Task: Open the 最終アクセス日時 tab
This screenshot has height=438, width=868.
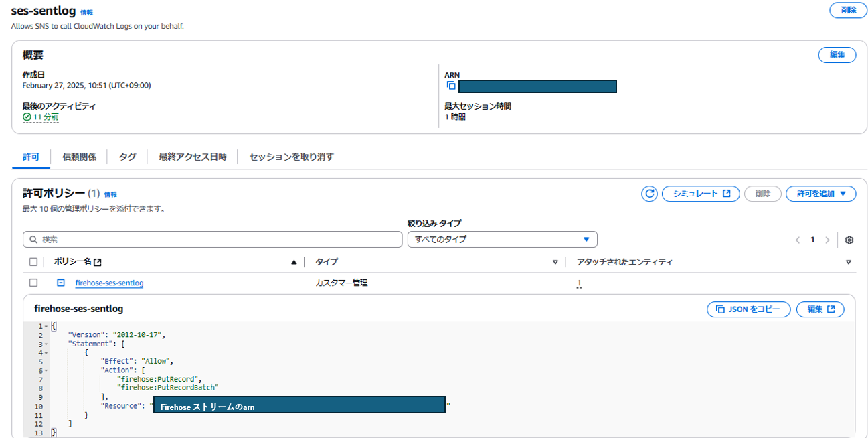Action: 192,157
